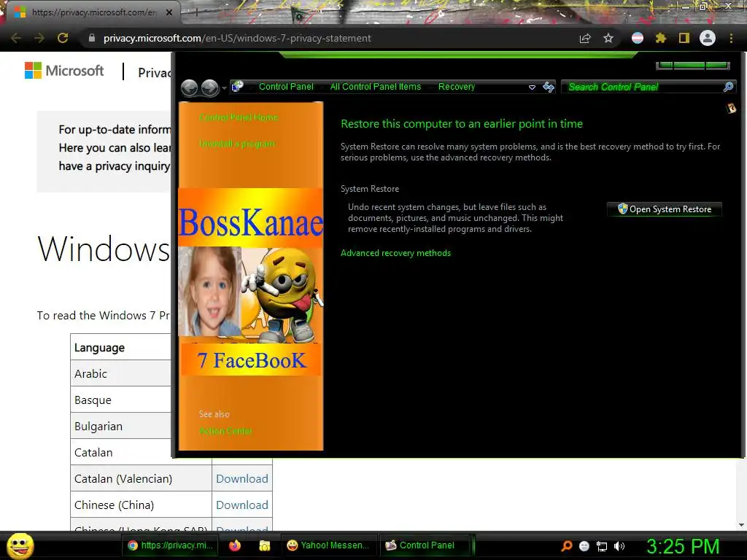The image size is (747, 560).
Task: Open network tray icon
Action: (602, 546)
